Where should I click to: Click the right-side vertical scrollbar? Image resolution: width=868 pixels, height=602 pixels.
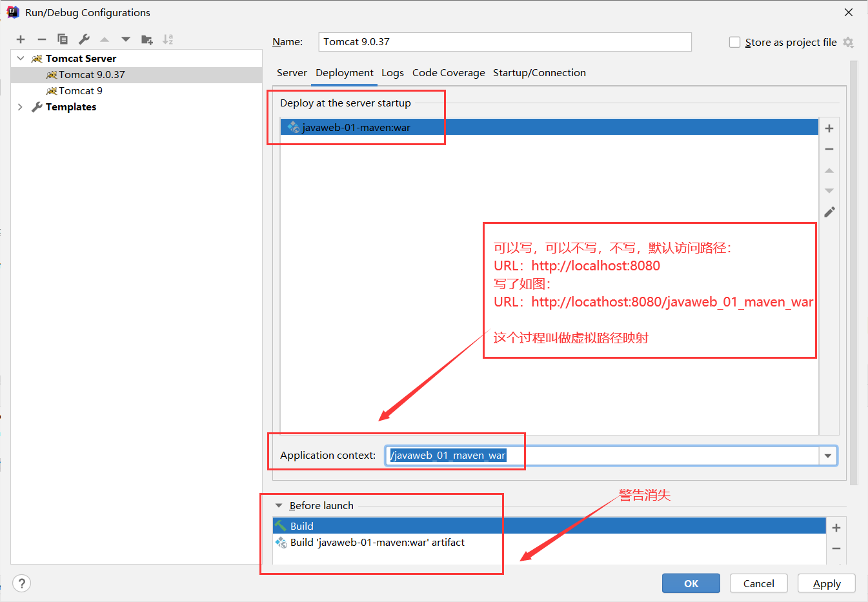pos(854,272)
